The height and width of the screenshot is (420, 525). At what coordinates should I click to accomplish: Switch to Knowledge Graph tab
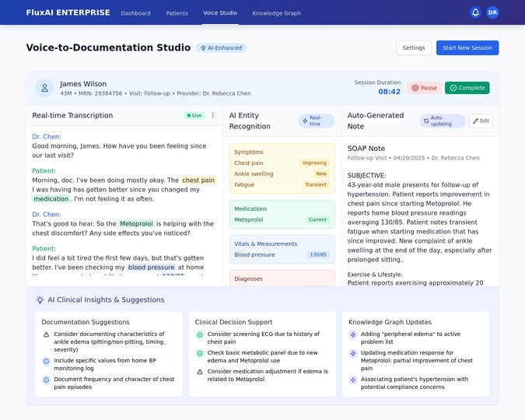click(277, 13)
